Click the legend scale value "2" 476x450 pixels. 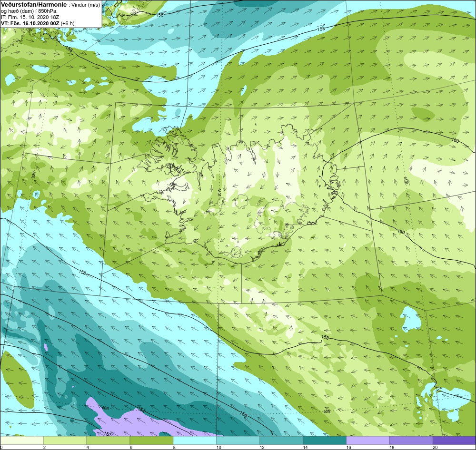[44, 448]
